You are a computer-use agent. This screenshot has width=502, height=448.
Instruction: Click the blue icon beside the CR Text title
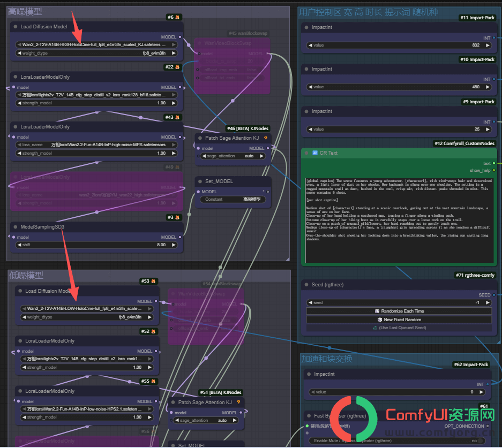(314, 153)
